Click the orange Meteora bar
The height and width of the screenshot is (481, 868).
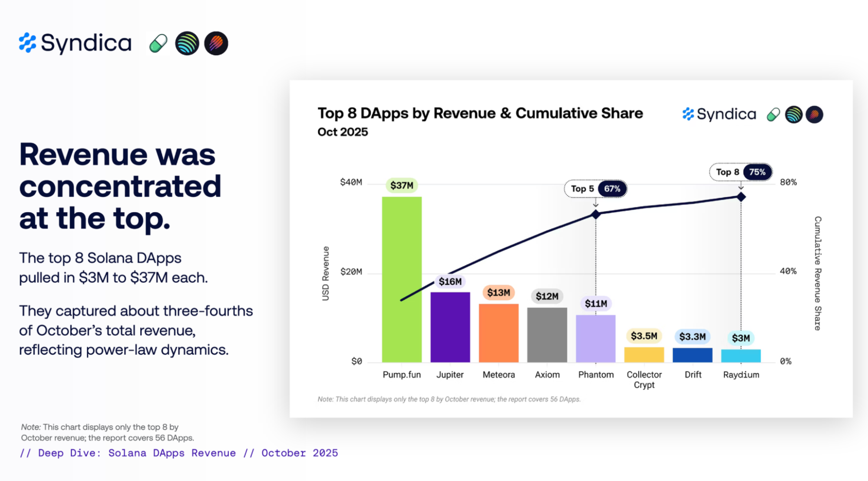click(x=498, y=332)
